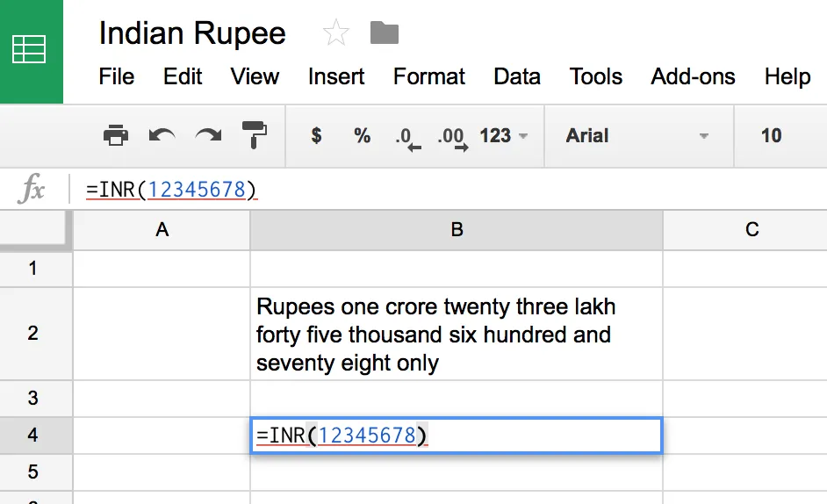This screenshot has width=827, height=504.
Task: Click empty cell A5
Action: tap(162, 472)
